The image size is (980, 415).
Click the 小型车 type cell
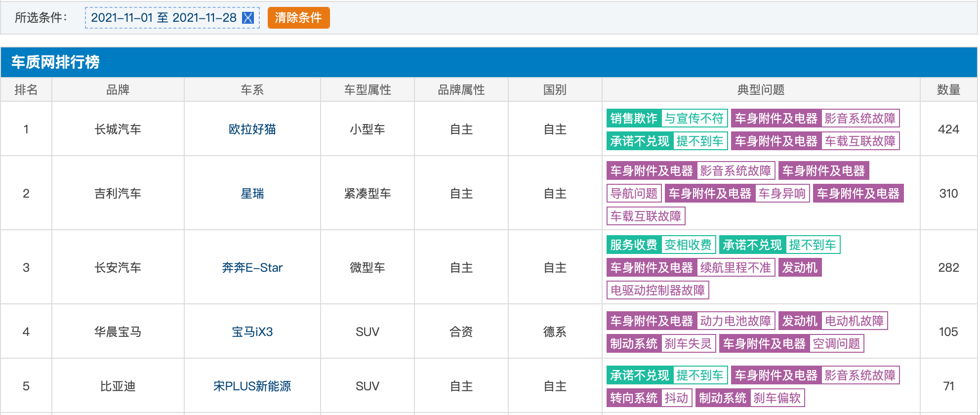click(367, 129)
